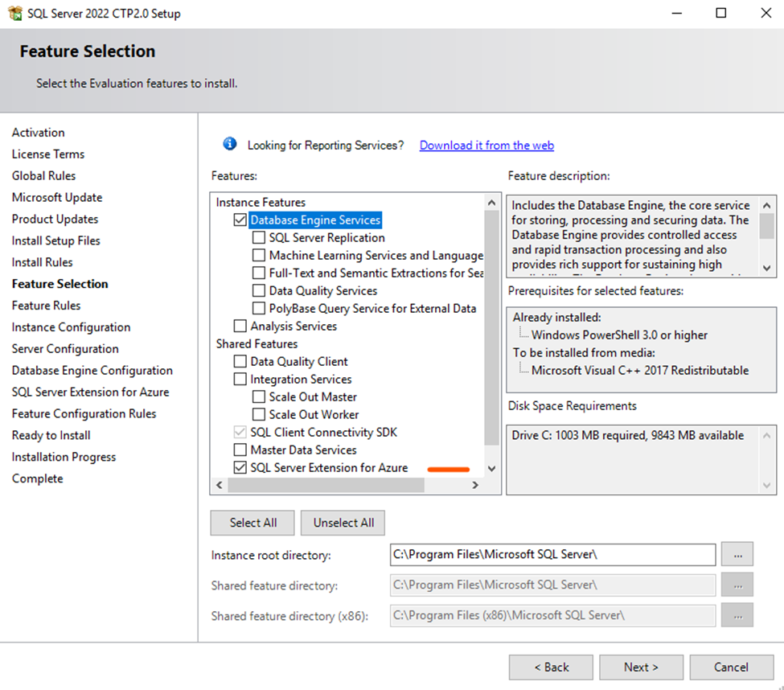Click the features list horizontal scrollbar thumb
784x690 pixels.
click(326, 484)
